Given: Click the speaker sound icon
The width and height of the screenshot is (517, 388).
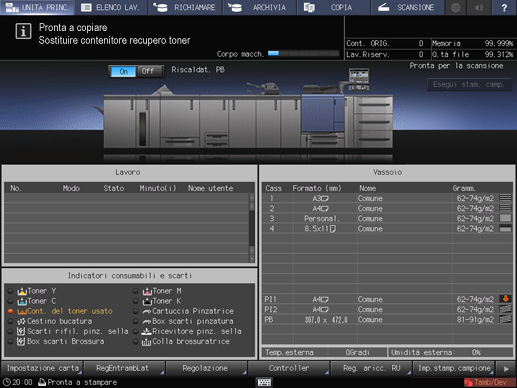Looking at the screenshot, I should [x=479, y=7].
